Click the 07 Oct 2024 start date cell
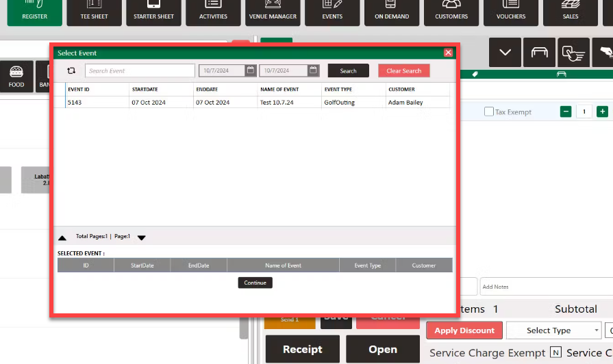The image size is (613, 364). tap(161, 103)
